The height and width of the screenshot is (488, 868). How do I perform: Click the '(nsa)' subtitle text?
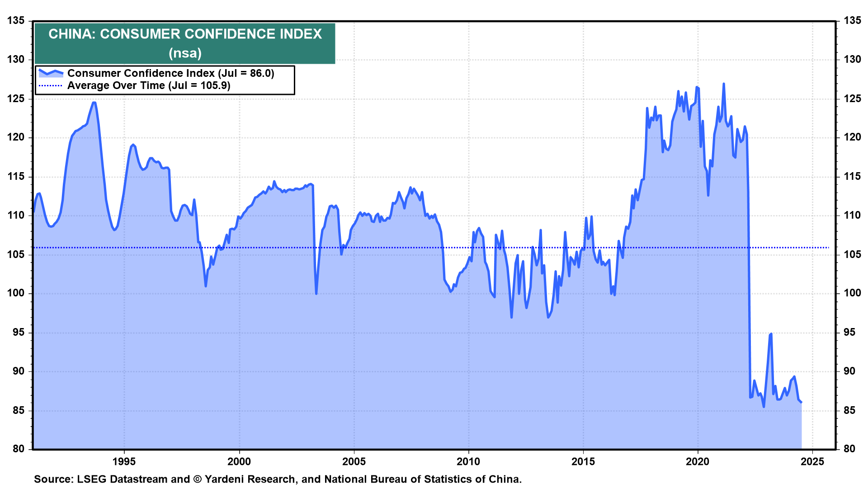[185, 53]
